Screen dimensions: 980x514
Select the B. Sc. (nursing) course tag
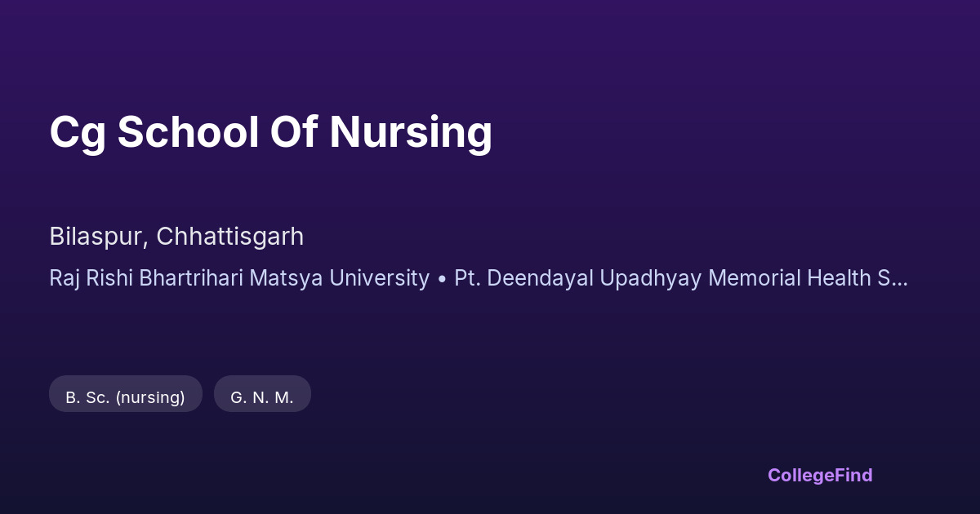pos(125,397)
